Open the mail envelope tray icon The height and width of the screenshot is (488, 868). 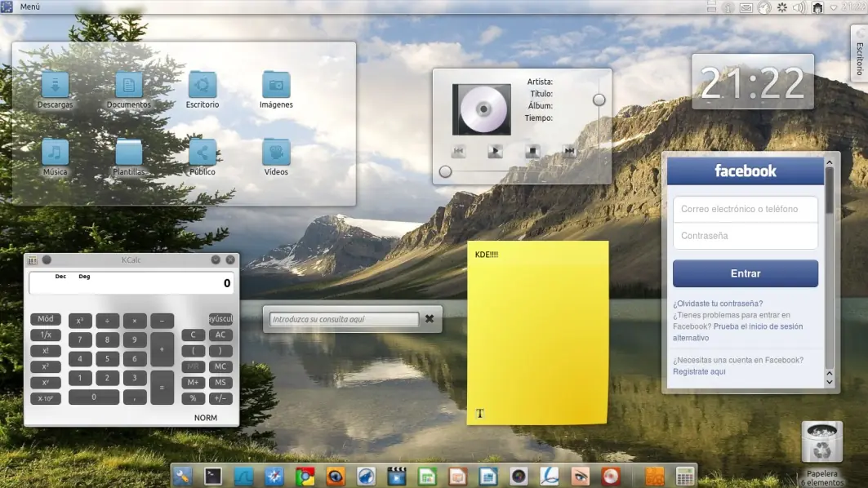(x=746, y=7)
